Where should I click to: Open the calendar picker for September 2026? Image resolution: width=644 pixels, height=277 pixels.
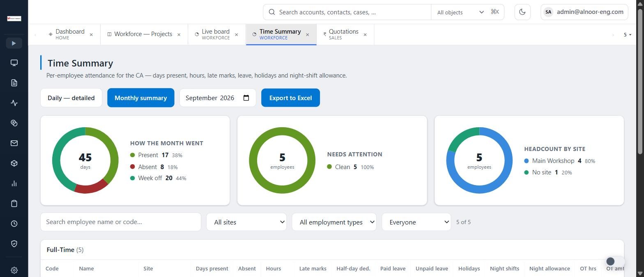pyautogui.click(x=246, y=98)
